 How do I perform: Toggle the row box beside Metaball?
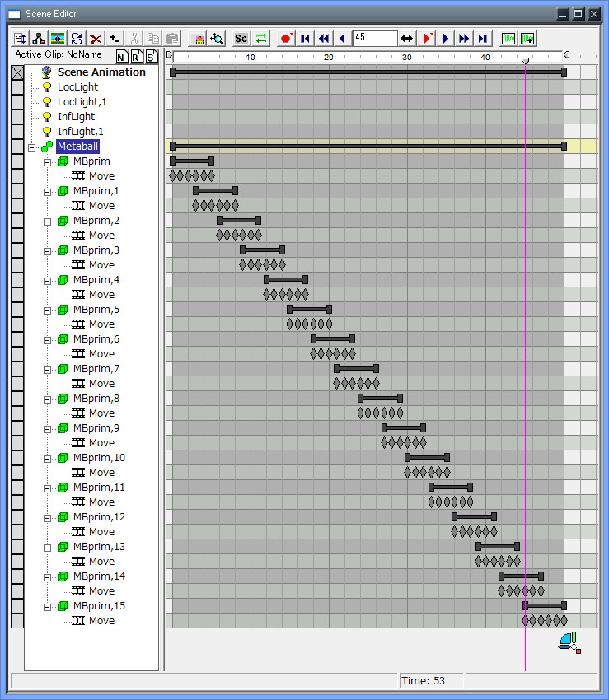tap(17, 146)
